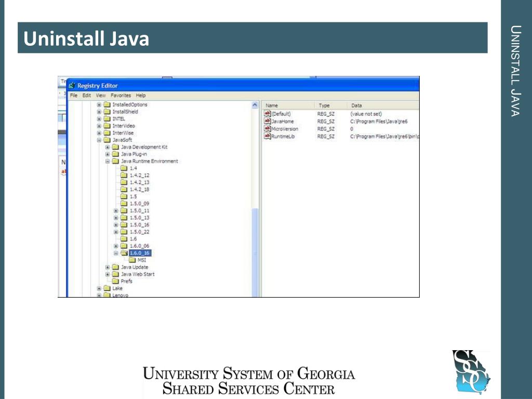The height and width of the screenshot is (399, 532).
Task: Expand the InstalledOptions key
Action: [99, 104]
